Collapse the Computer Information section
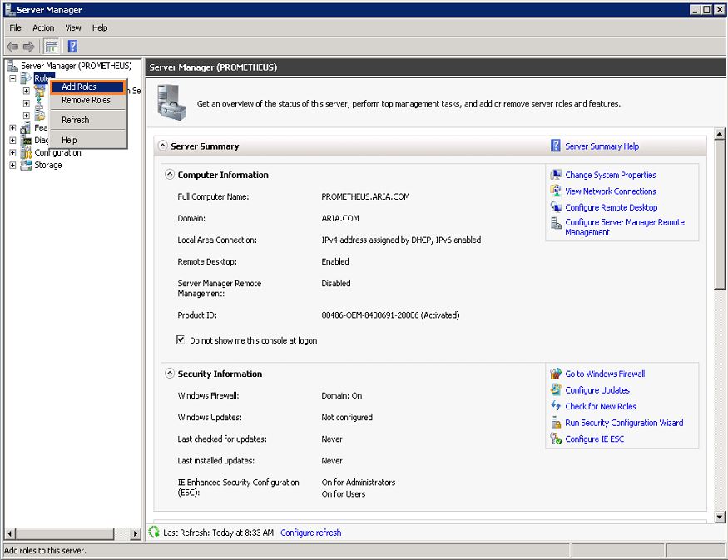The width and height of the screenshot is (728, 560). 170,175
